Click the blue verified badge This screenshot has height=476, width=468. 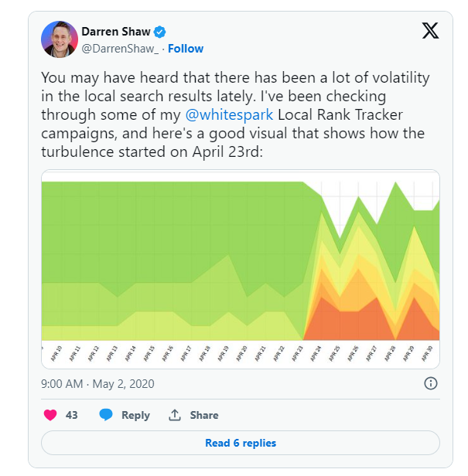point(160,32)
